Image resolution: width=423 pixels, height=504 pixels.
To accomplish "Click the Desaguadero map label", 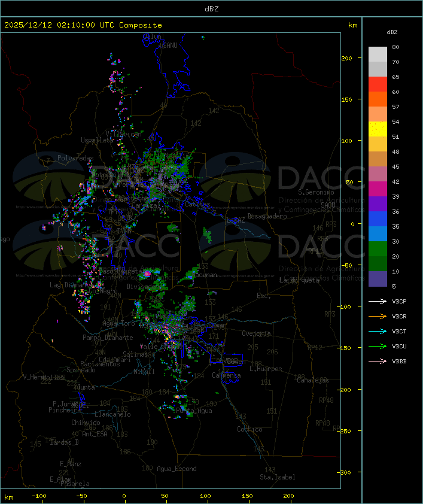I will (267, 216).
